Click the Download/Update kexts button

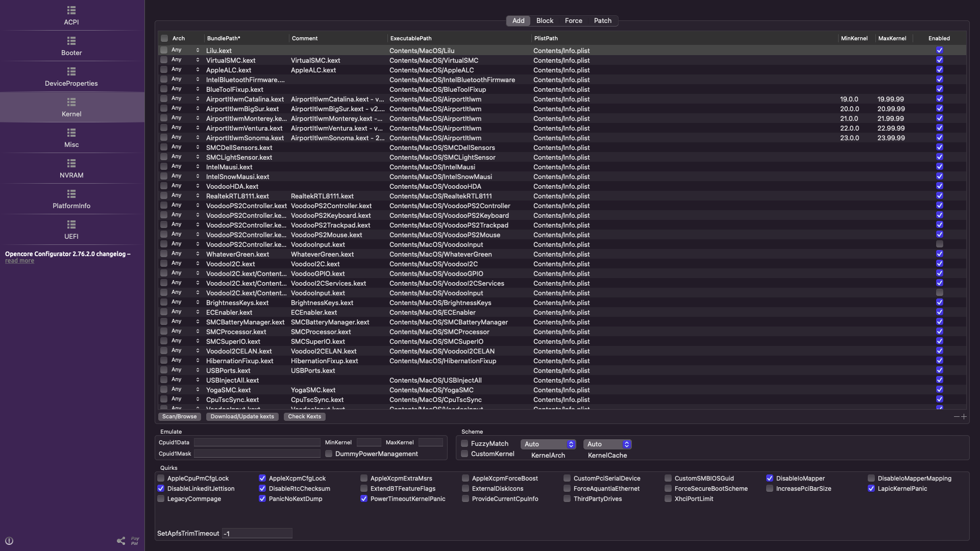[242, 417]
